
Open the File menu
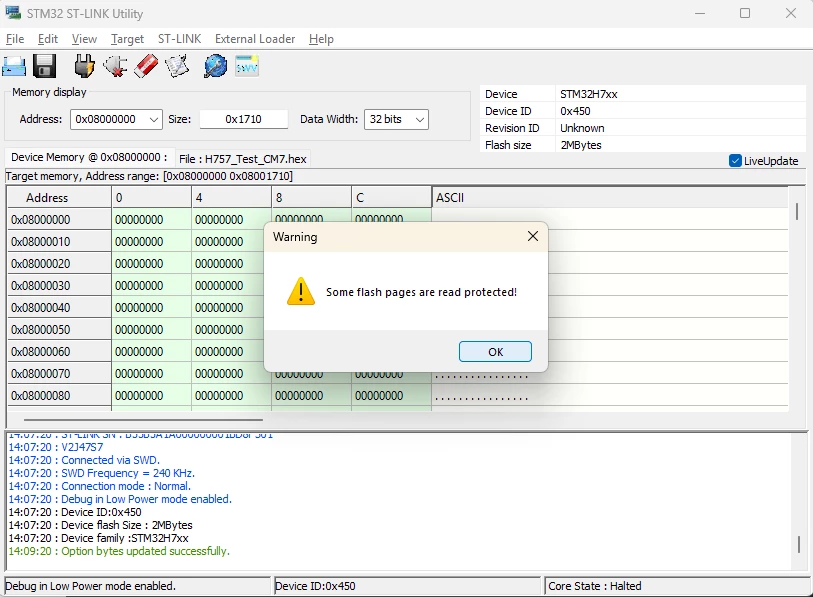[15, 39]
